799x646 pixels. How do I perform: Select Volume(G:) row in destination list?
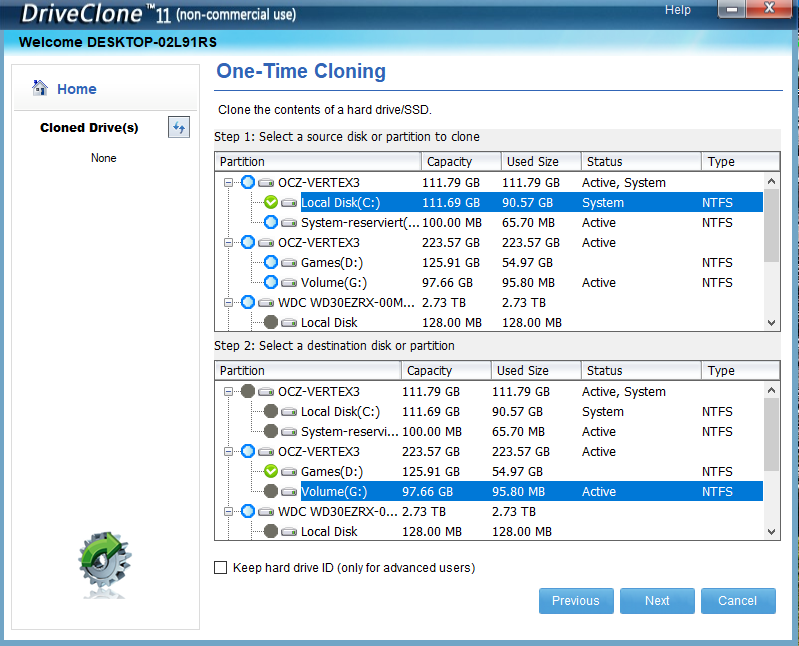point(531,492)
